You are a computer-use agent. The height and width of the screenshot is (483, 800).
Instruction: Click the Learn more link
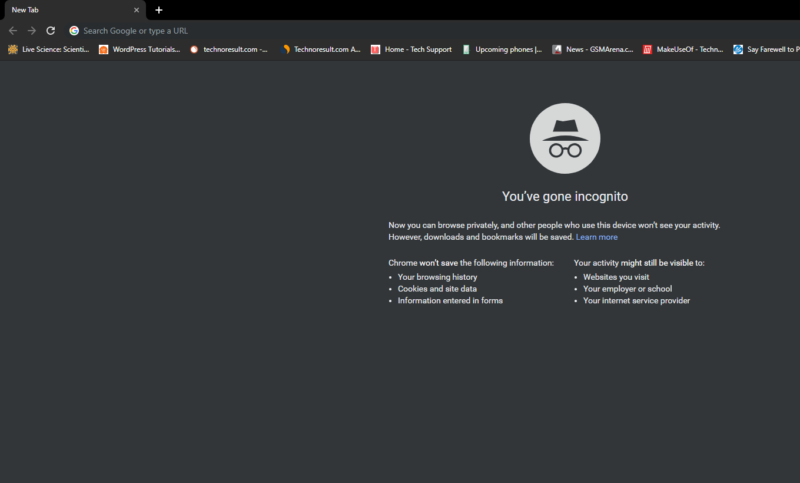coord(596,237)
